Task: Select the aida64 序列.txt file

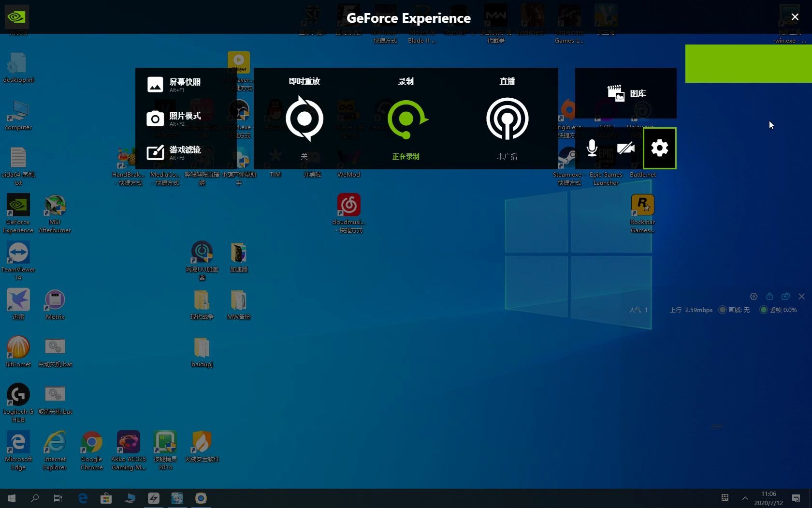Action: [x=18, y=166]
